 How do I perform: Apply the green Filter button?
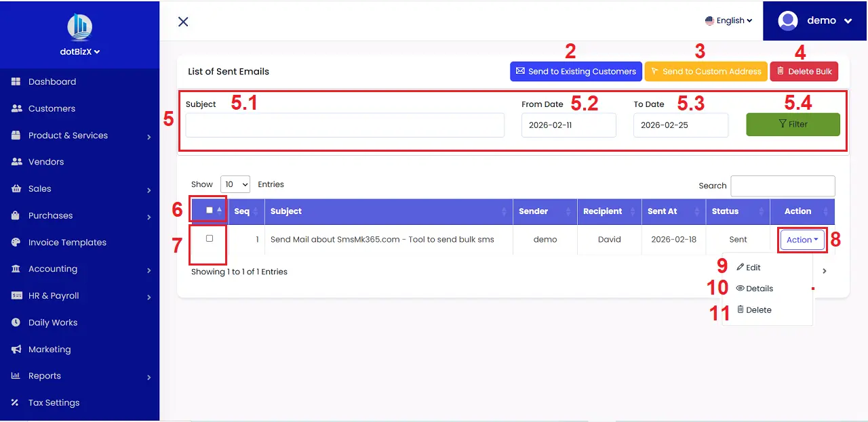coord(793,124)
